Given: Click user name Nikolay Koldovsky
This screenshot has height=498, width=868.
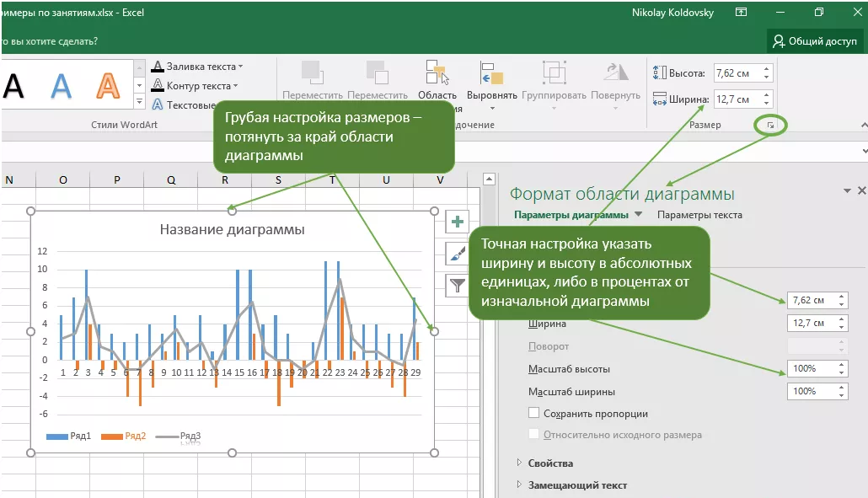Looking at the screenshot, I should point(672,12).
